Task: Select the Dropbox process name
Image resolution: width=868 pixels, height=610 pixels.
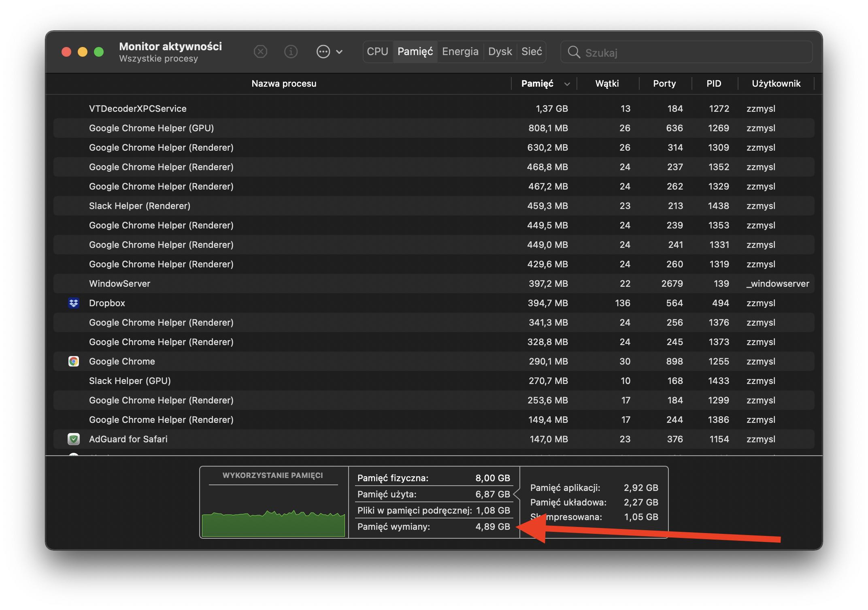Action: tap(107, 303)
